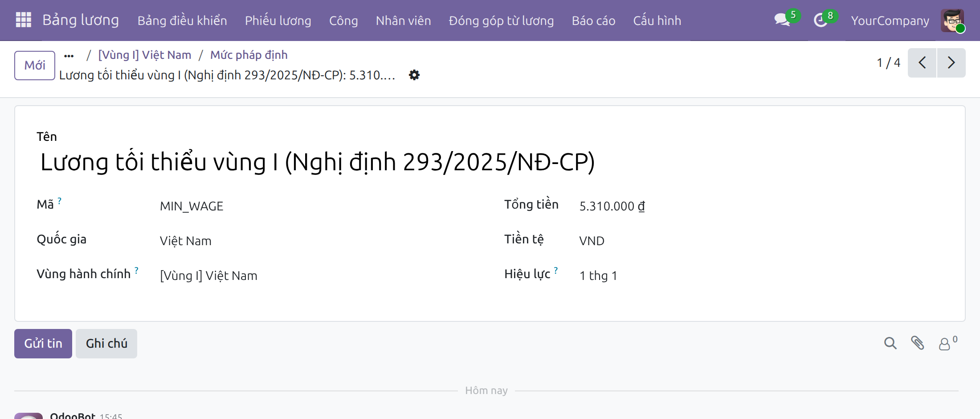Open the conversations chat bubble icon
980x419 pixels.
coord(782,20)
